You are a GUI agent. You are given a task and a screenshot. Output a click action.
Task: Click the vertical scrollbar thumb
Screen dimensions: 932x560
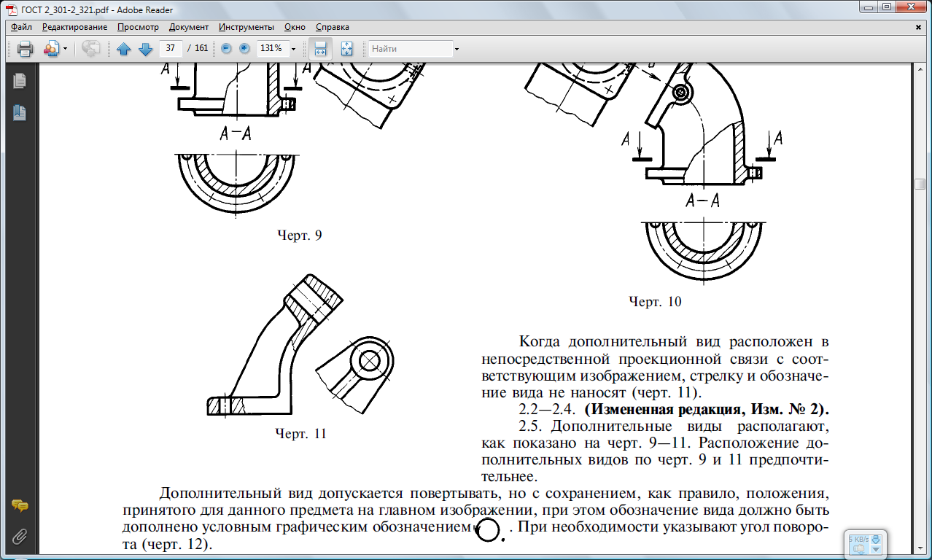point(920,184)
